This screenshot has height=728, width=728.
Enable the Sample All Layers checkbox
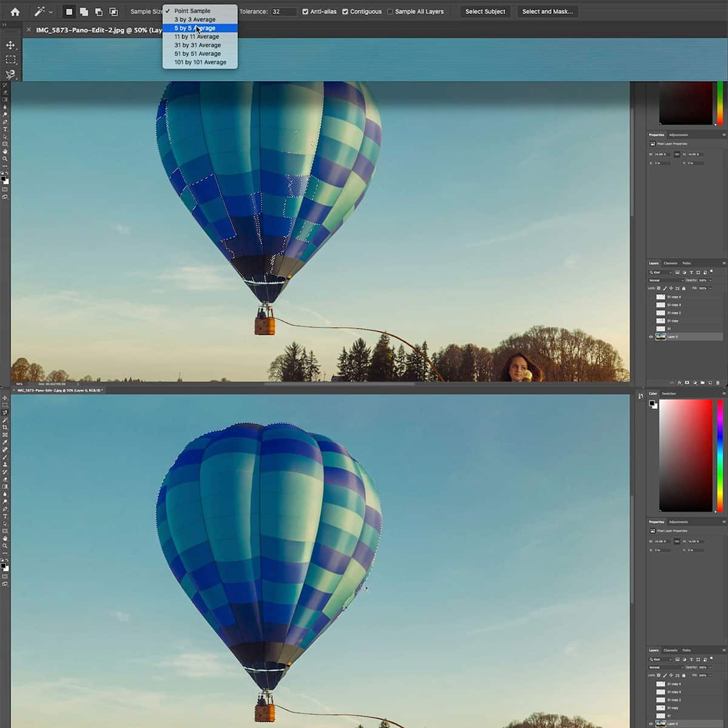point(389,12)
